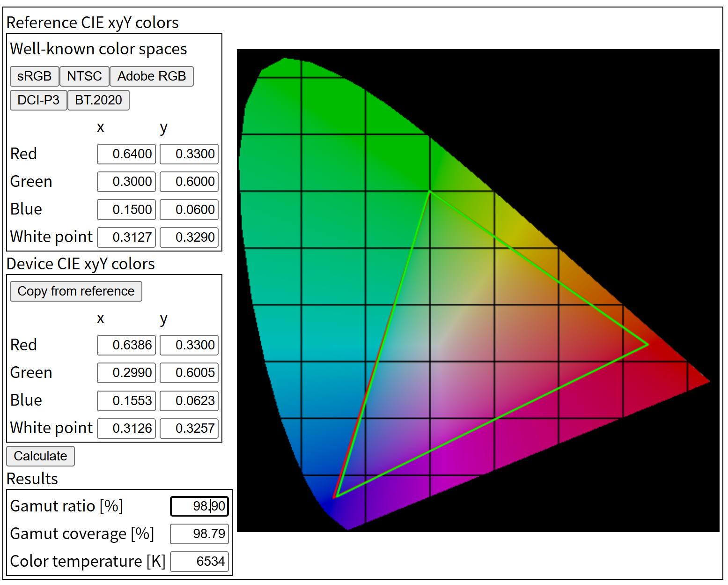Image resolution: width=728 pixels, height=585 pixels.
Task: Edit the reference Red x field
Action: point(126,154)
